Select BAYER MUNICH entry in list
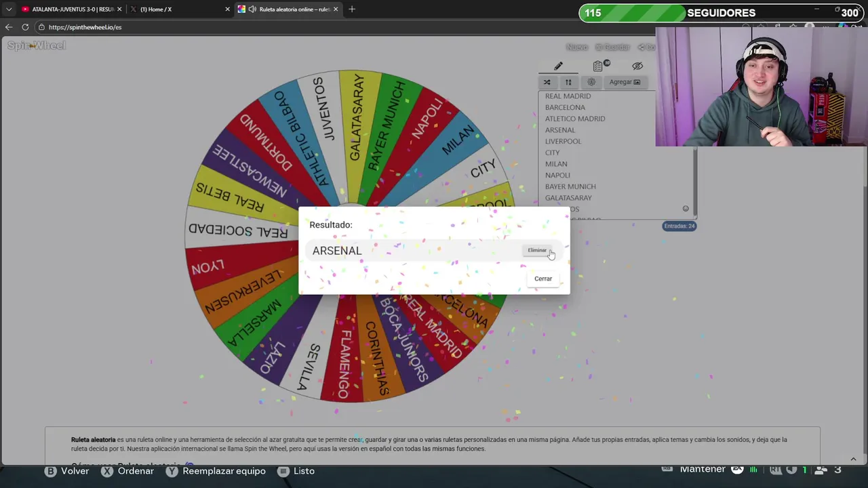 coord(570,186)
